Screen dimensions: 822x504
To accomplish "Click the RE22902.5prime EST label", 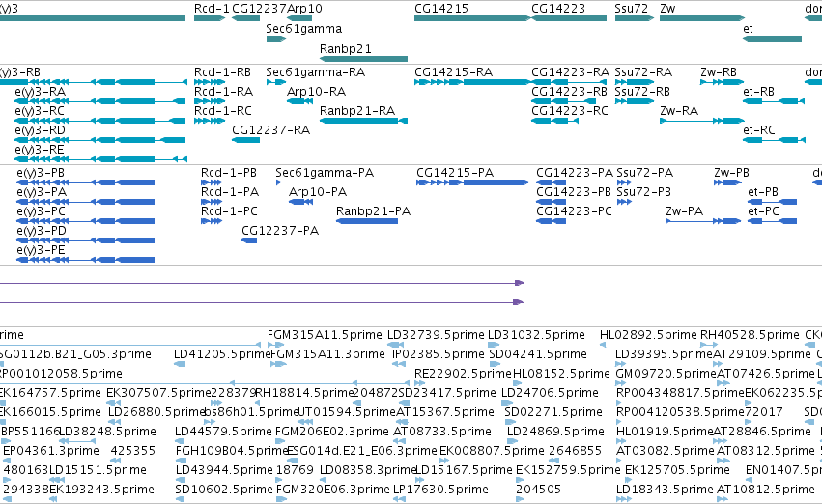I will (x=463, y=374).
